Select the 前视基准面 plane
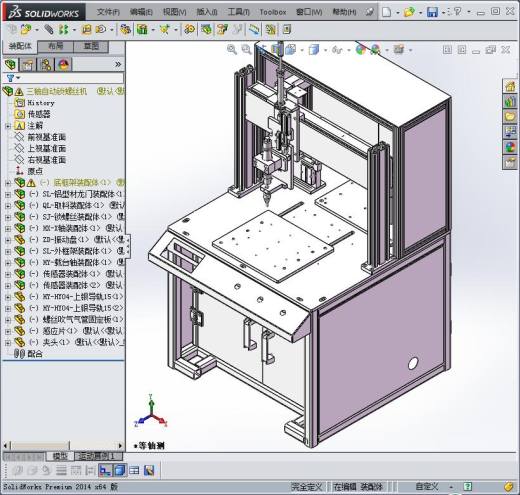The width and height of the screenshot is (520, 495). [46, 137]
